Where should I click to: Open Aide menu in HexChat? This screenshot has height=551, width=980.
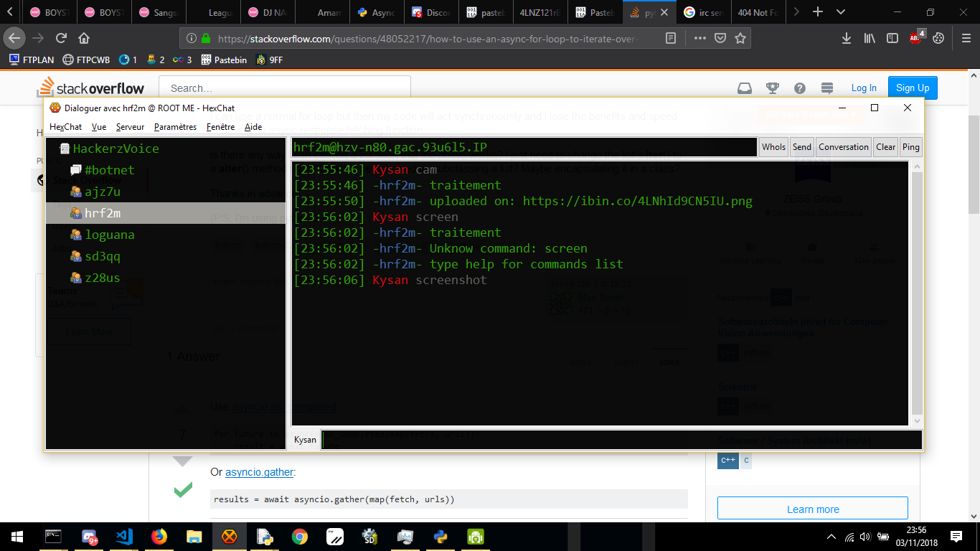(253, 127)
